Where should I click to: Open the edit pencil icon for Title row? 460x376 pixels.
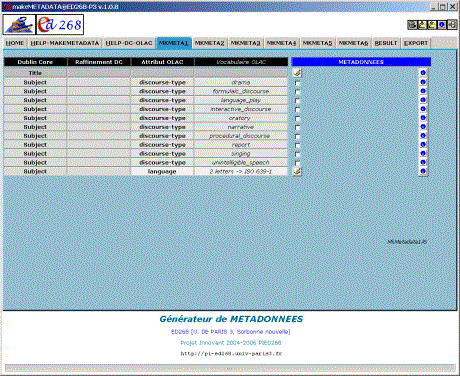pos(297,73)
